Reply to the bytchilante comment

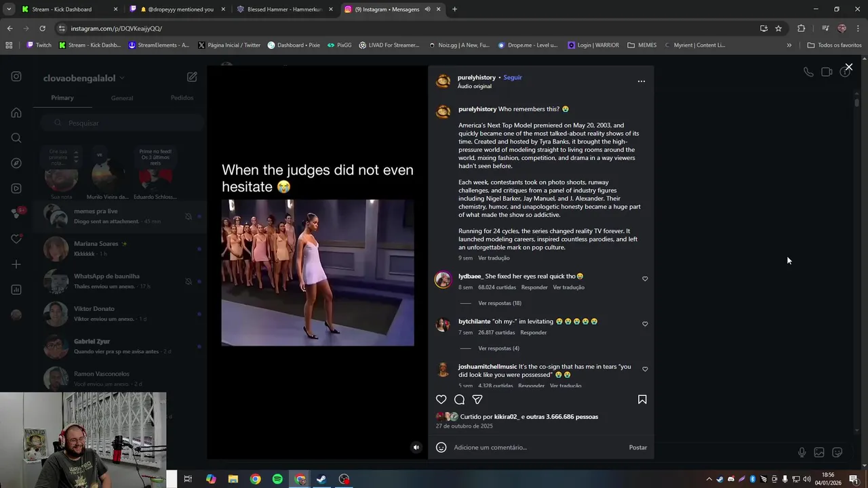click(533, 333)
